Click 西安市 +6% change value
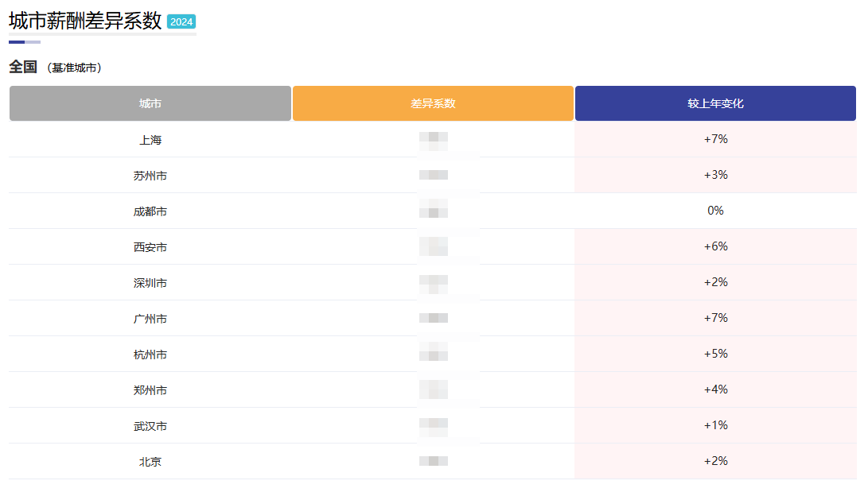The width and height of the screenshot is (868, 492). coord(715,246)
